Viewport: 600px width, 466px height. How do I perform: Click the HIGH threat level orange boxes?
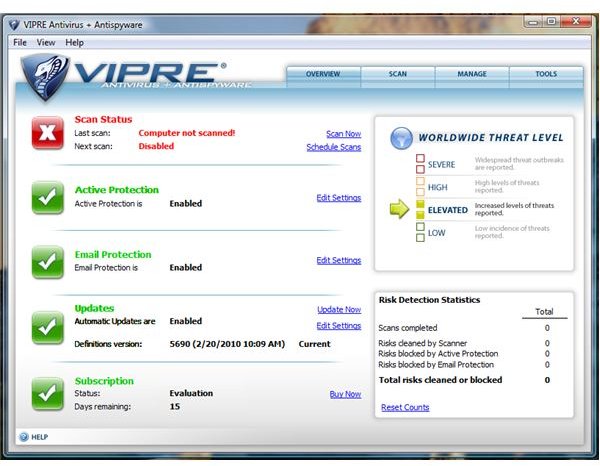[x=420, y=186]
